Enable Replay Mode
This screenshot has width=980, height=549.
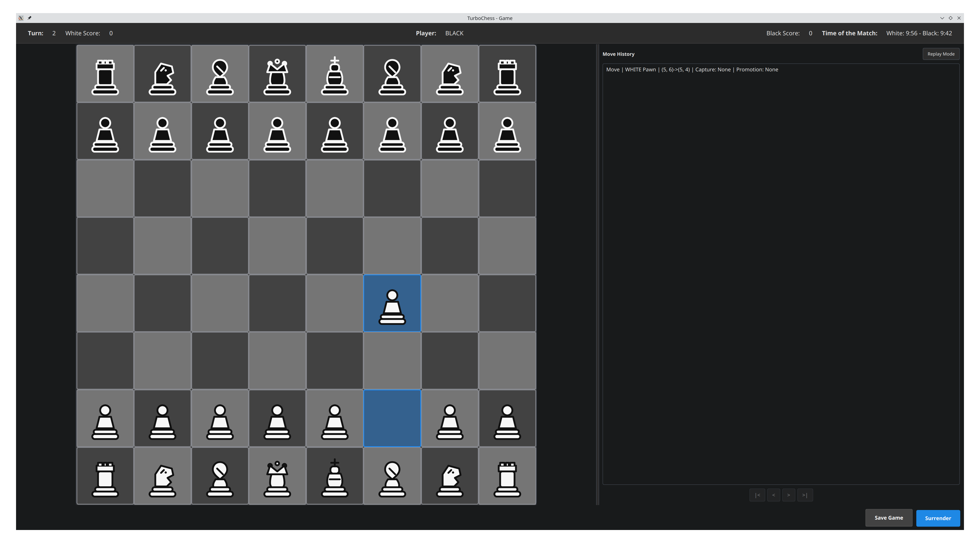click(941, 54)
